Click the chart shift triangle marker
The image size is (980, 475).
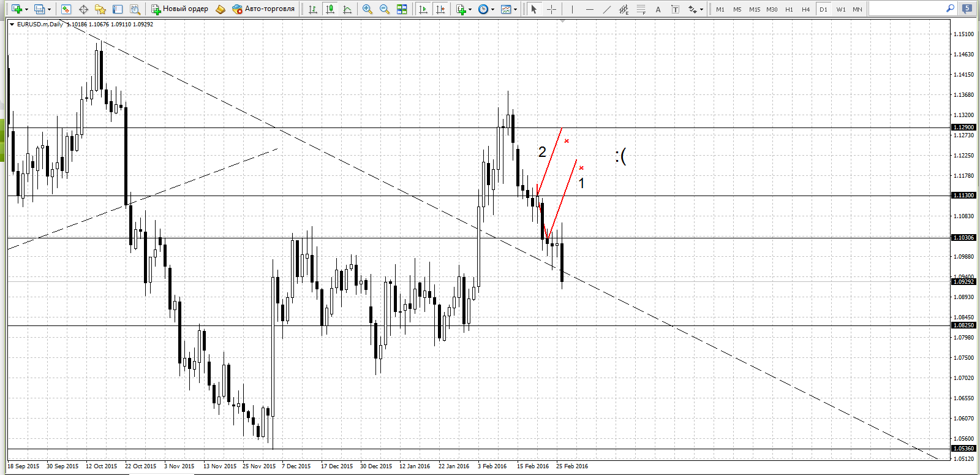[x=562, y=21]
